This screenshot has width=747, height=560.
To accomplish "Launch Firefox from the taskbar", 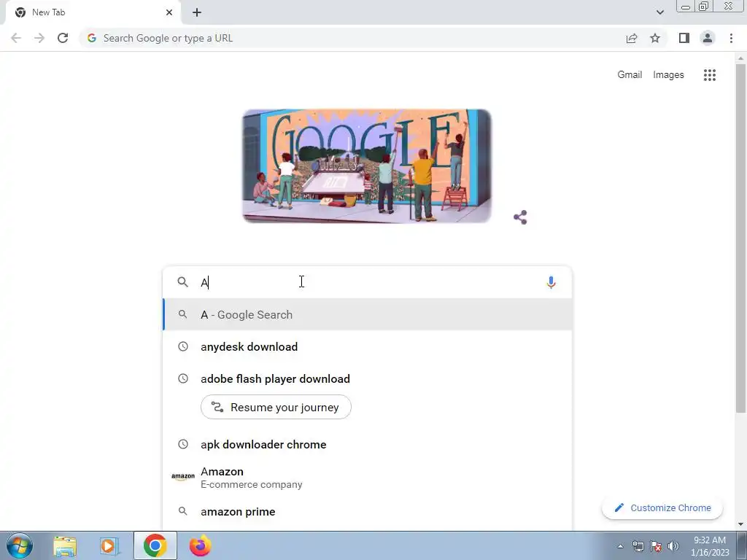I will [200, 546].
